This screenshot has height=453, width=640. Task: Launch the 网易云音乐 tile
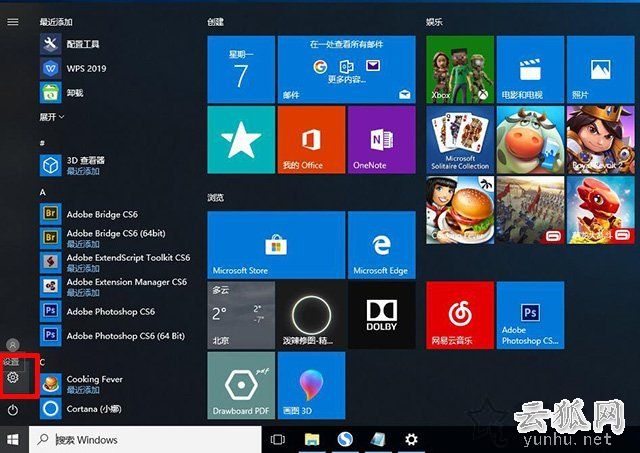[460, 315]
